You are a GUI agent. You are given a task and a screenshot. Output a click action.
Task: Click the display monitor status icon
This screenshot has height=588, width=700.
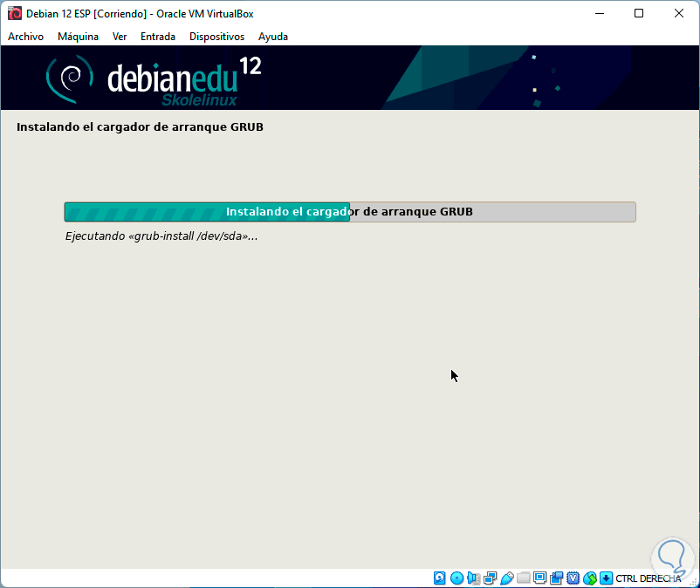[x=539, y=578]
